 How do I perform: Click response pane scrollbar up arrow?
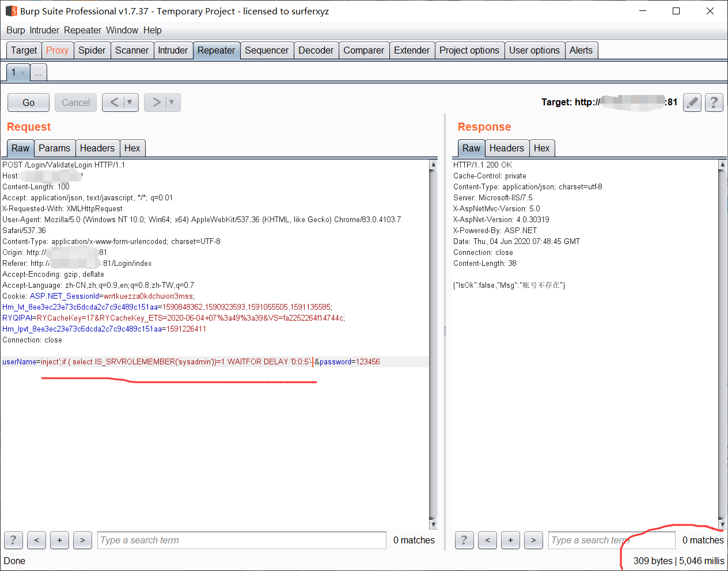pos(722,165)
